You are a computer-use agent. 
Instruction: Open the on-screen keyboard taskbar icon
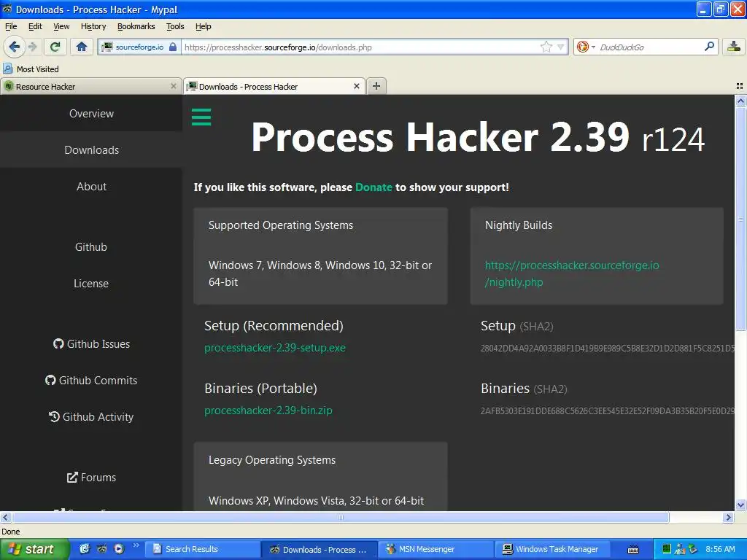(x=633, y=550)
